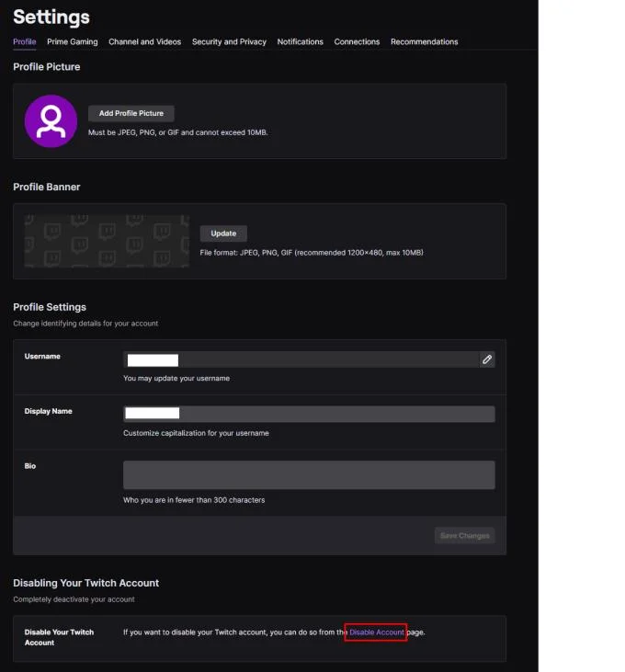Click the 'Bio' field label

[30, 466]
